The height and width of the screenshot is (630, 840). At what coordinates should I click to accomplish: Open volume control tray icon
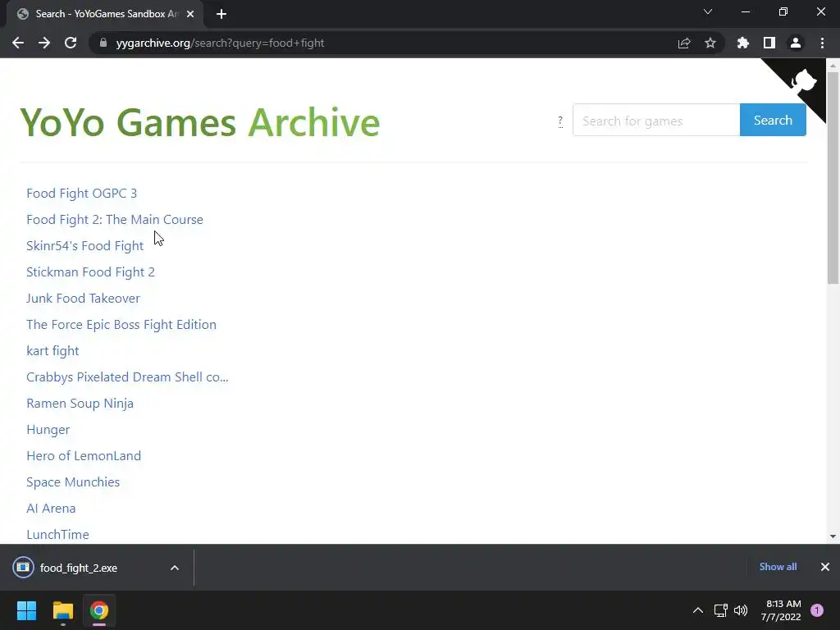pos(741,610)
